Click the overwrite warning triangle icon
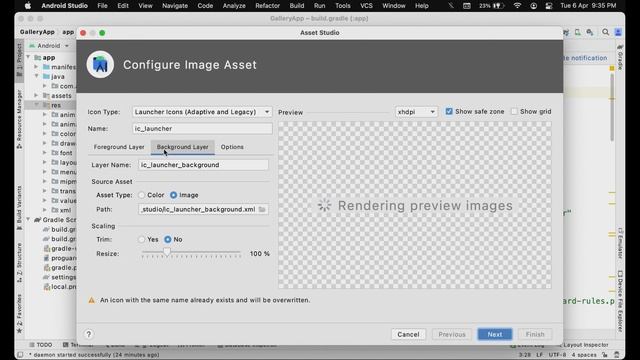The image size is (640, 360). point(91,300)
